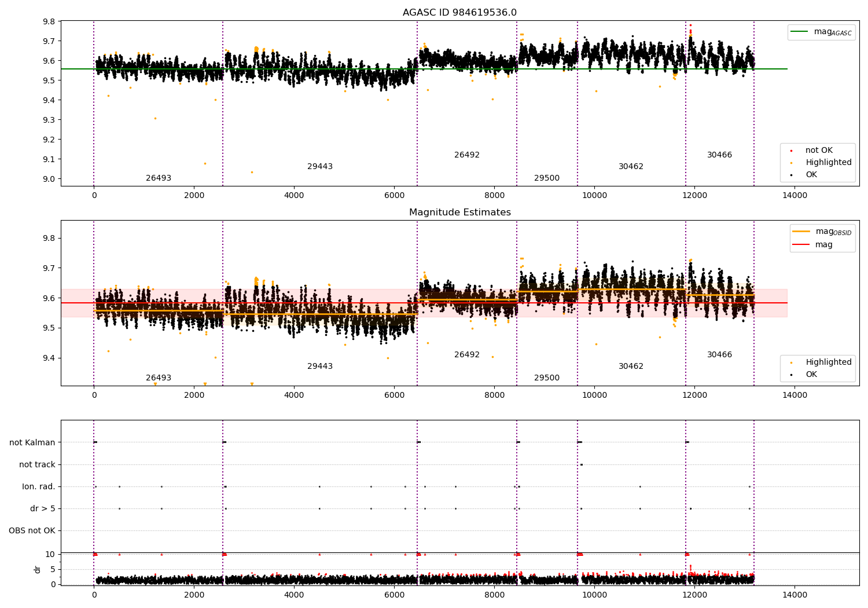Click 'Highlighted' legend entry in top plot
Screen dimensions: 868x608
point(829,163)
